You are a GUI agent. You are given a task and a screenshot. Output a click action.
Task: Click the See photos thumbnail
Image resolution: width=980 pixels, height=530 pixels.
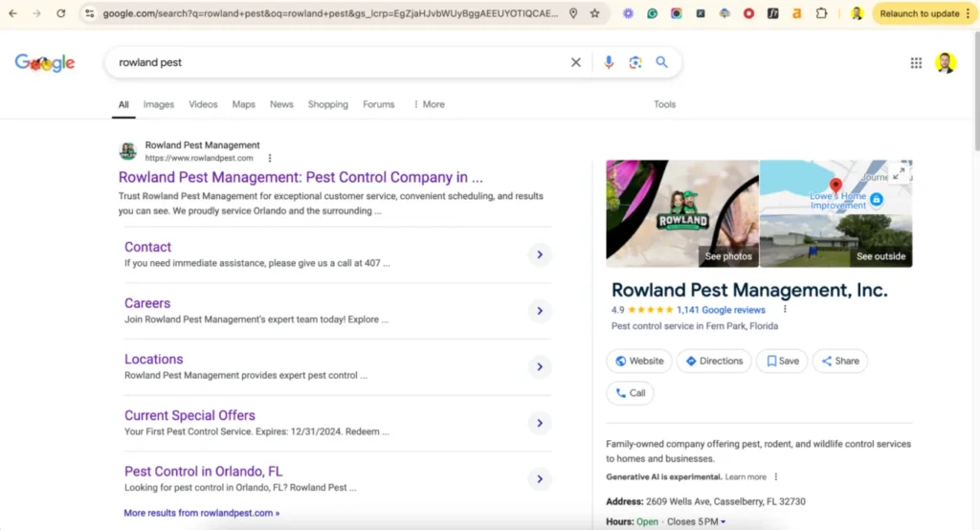coord(728,256)
